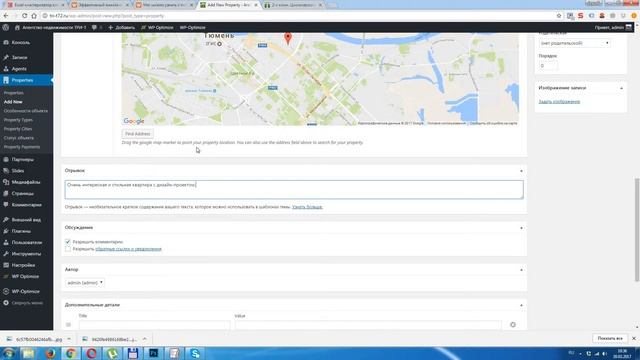
Task: Collapse the Обсуждение panel
Action: coord(521,228)
